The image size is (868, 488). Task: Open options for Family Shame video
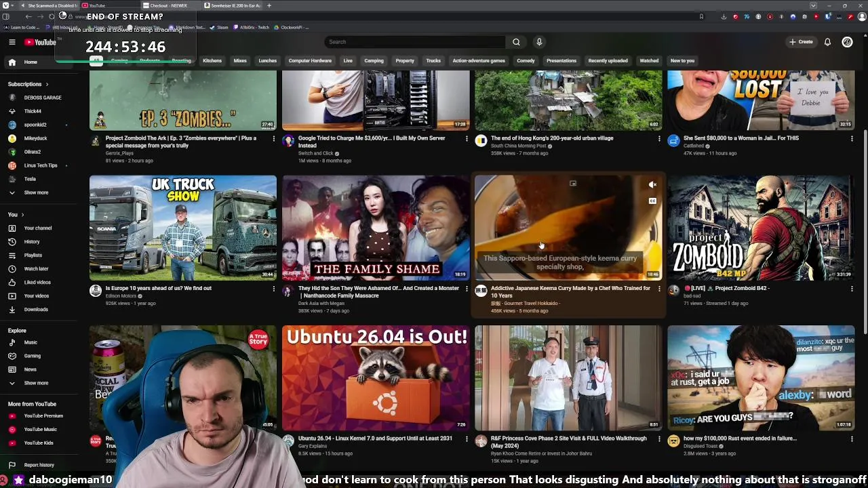click(467, 289)
